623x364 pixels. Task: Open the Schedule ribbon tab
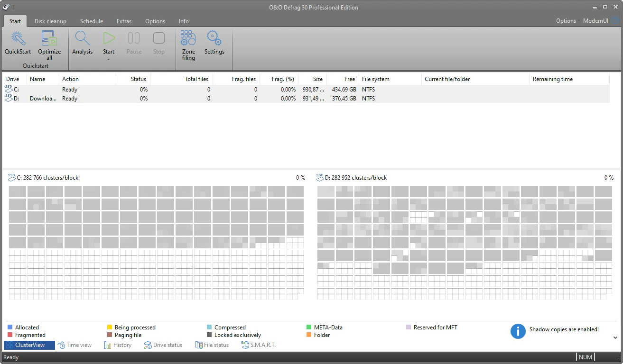pyautogui.click(x=92, y=21)
